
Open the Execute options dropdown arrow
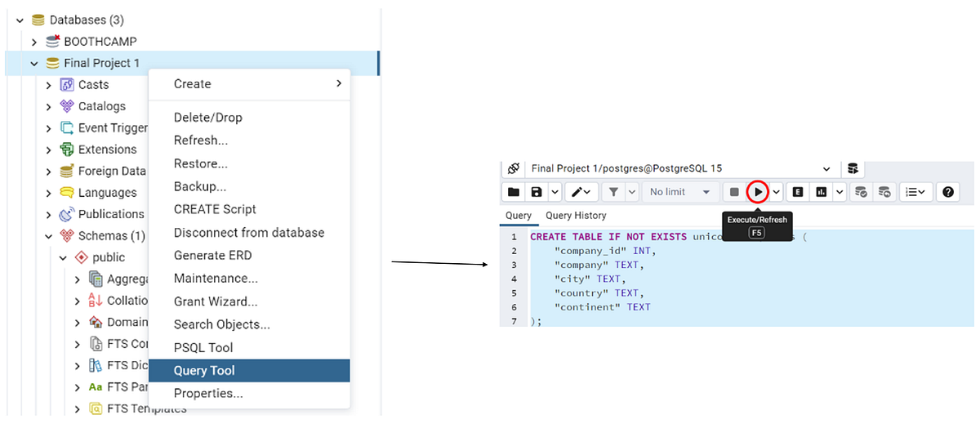pos(777,192)
